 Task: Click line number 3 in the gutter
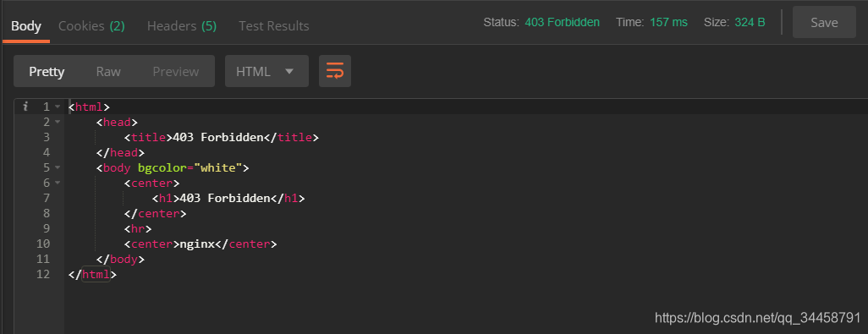(x=46, y=137)
